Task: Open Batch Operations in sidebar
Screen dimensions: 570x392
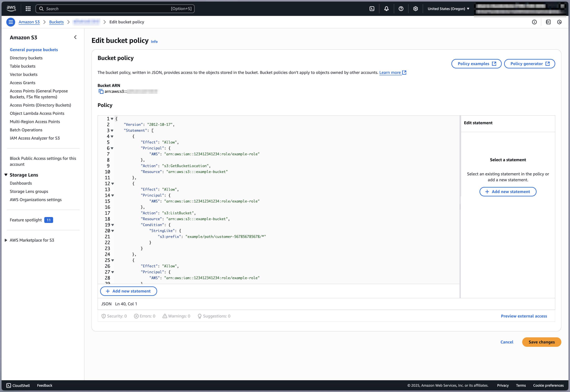Action: click(26, 130)
